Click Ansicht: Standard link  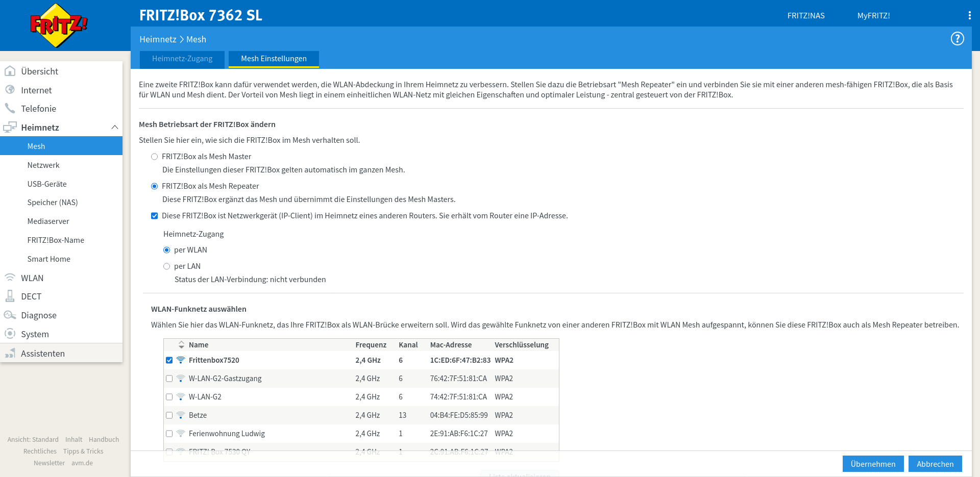[33, 439]
